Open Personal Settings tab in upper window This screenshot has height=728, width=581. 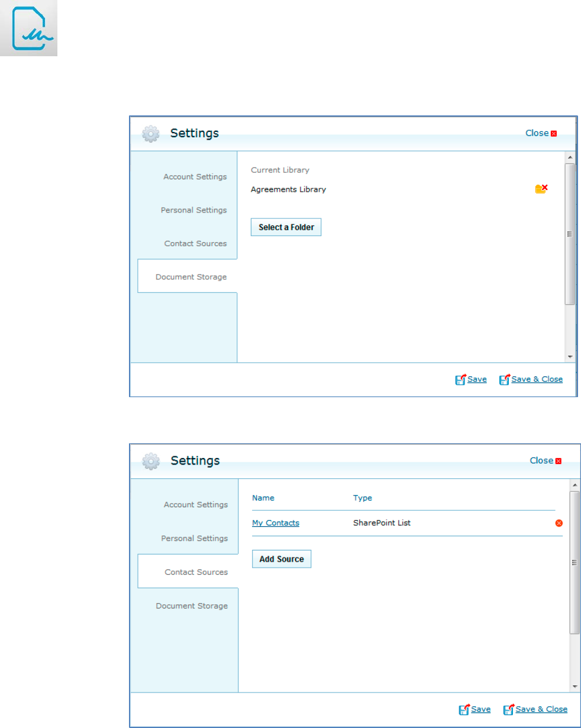194,210
